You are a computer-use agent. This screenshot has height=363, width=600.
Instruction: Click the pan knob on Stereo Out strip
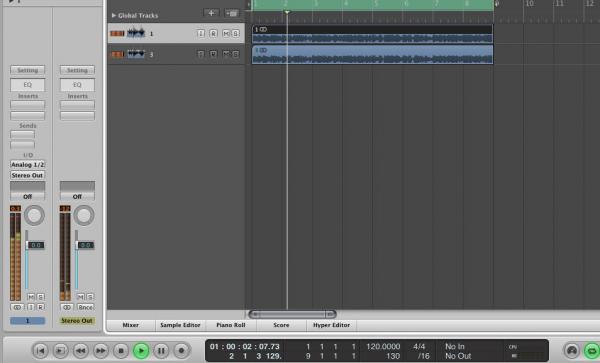coord(84,215)
